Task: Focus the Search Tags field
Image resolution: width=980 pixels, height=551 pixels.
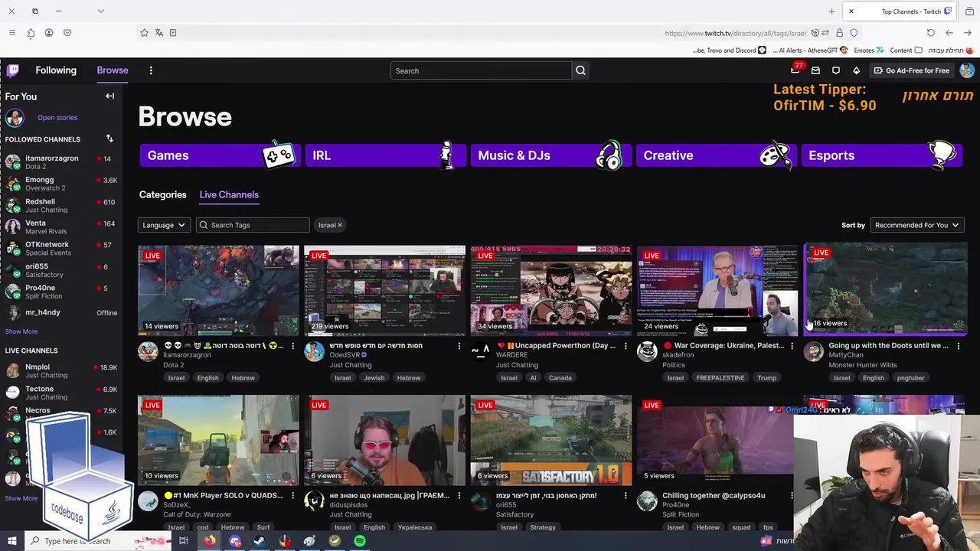Action: [x=253, y=225]
